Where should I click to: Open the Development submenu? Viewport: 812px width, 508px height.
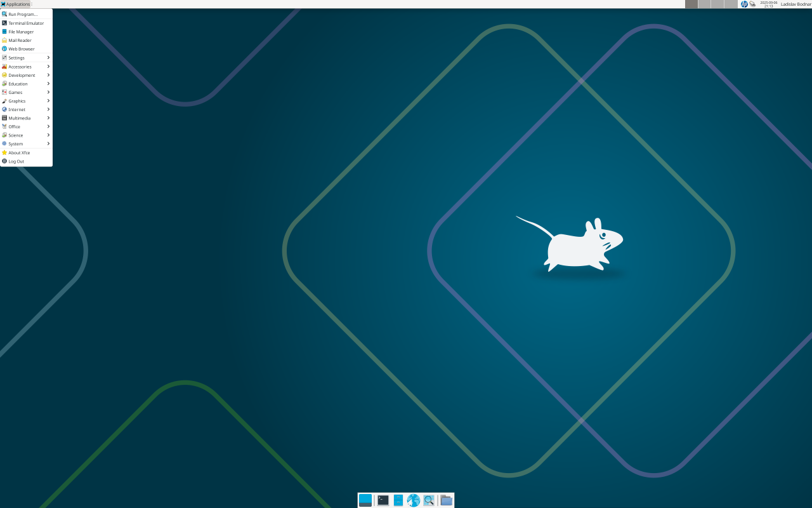point(26,75)
